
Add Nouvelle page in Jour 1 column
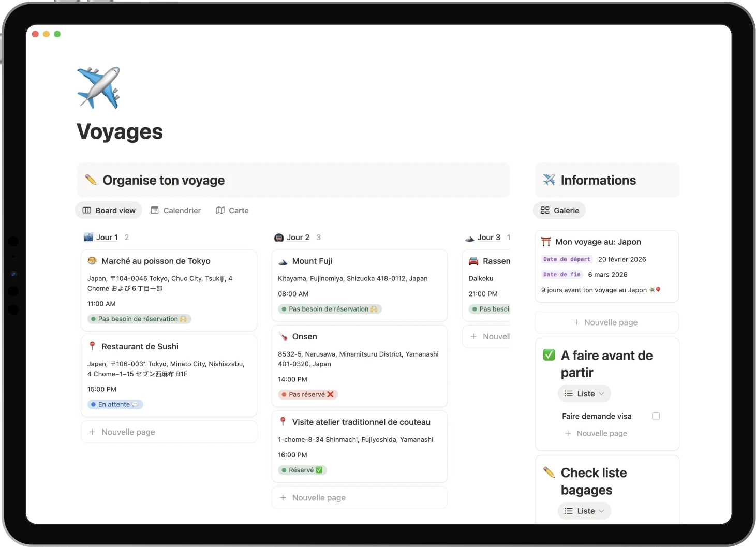pyautogui.click(x=169, y=432)
